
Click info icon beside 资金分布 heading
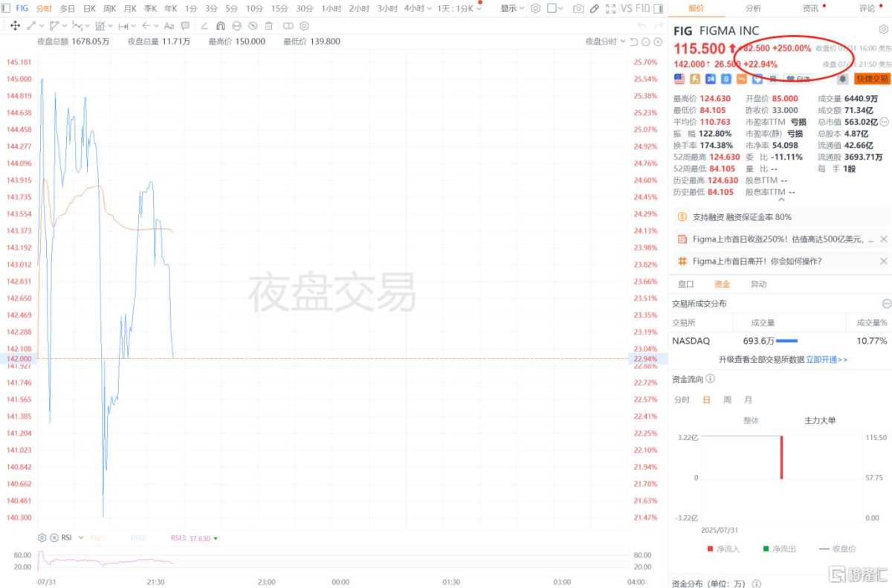pyautogui.click(x=757, y=584)
